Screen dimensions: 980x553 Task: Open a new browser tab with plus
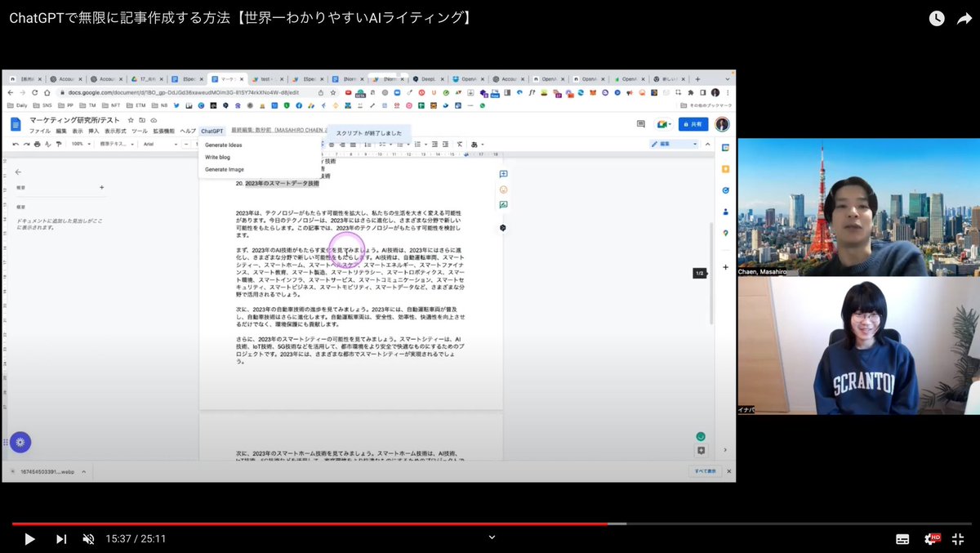tap(697, 79)
